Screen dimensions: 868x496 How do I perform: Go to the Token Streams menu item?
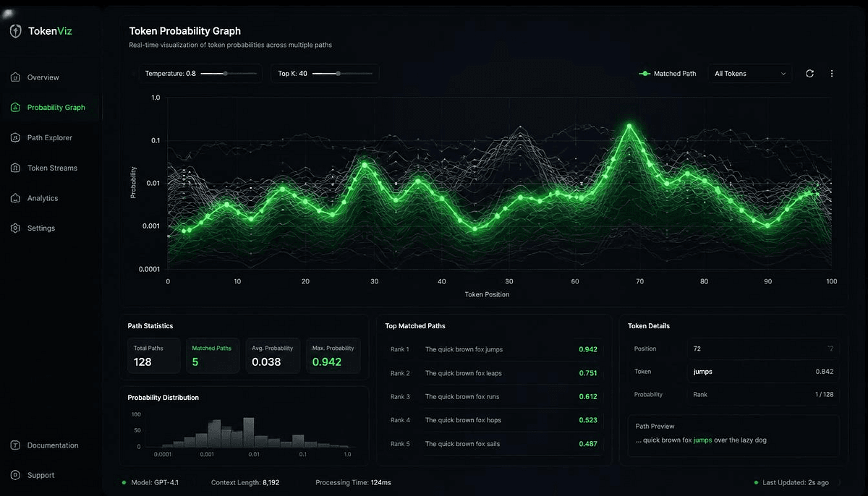point(51,168)
